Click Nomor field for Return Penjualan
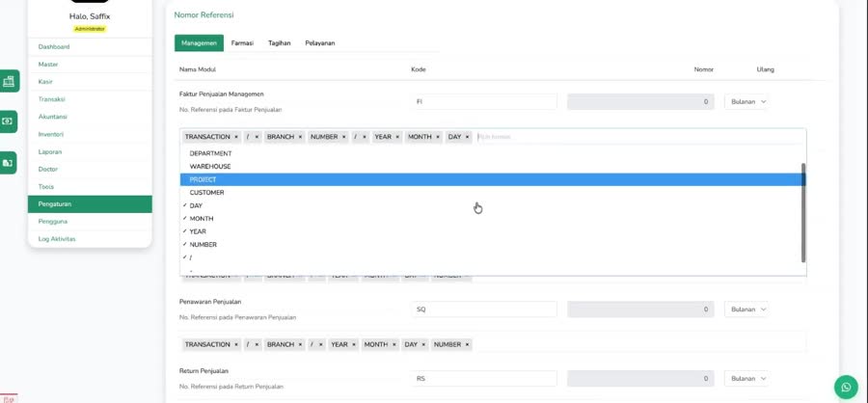Viewport: 868px width, 403px height. 640,379
